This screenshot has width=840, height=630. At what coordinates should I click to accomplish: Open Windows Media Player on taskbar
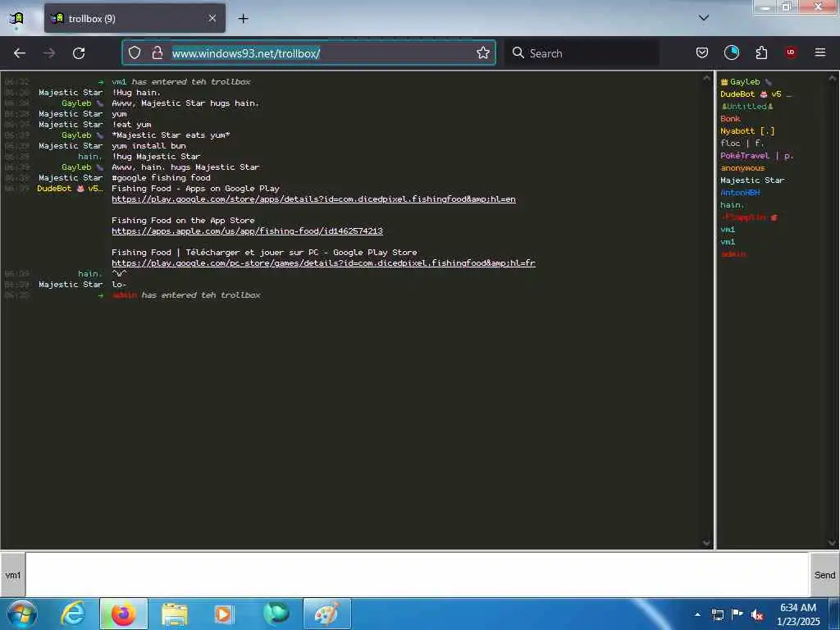click(223, 614)
